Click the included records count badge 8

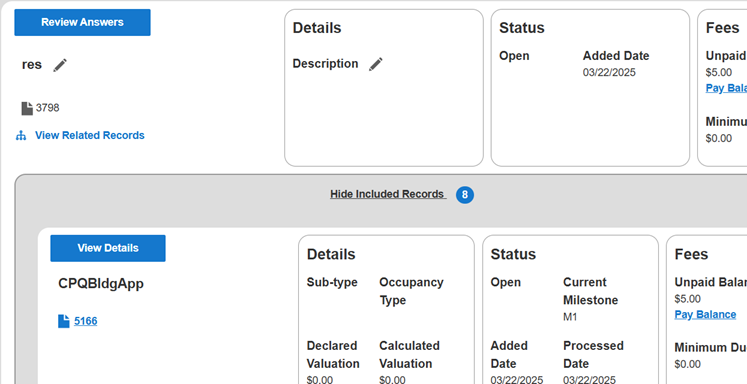[465, 195]
